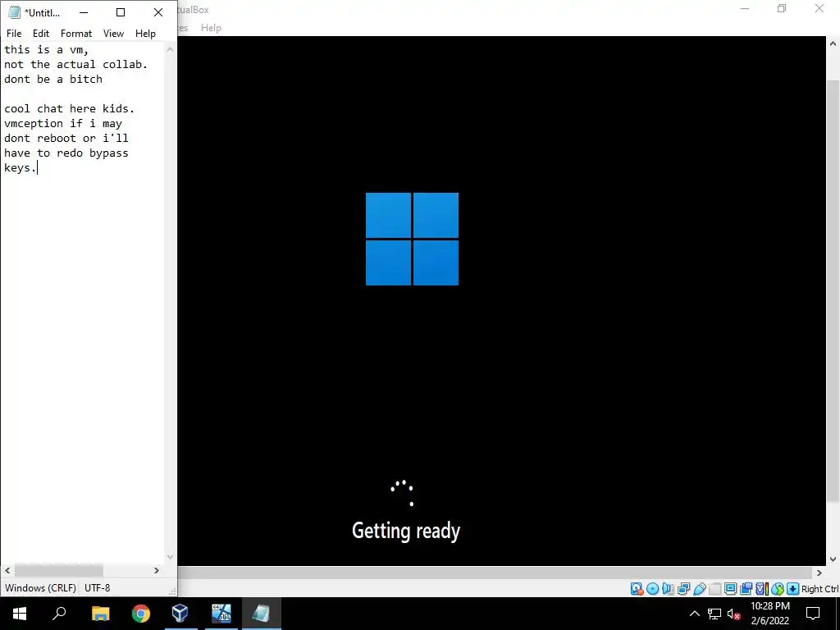Open the Notepad File menu
The height and width of the screenshot is (630, 840).
tap(14, 33)
